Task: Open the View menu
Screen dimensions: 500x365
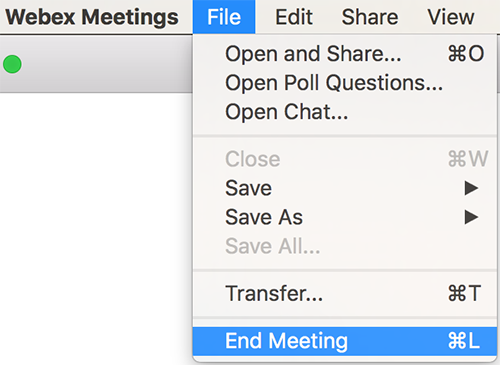Action: [451, 17]
